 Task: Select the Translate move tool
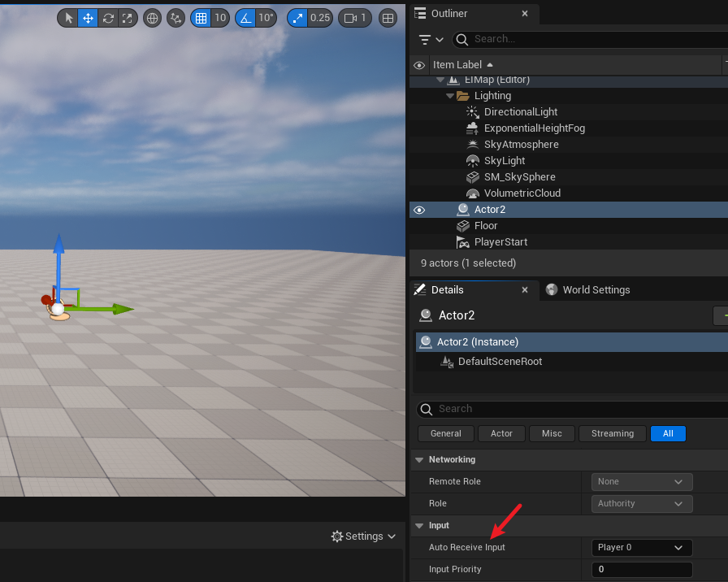click(x=88, y=18)
